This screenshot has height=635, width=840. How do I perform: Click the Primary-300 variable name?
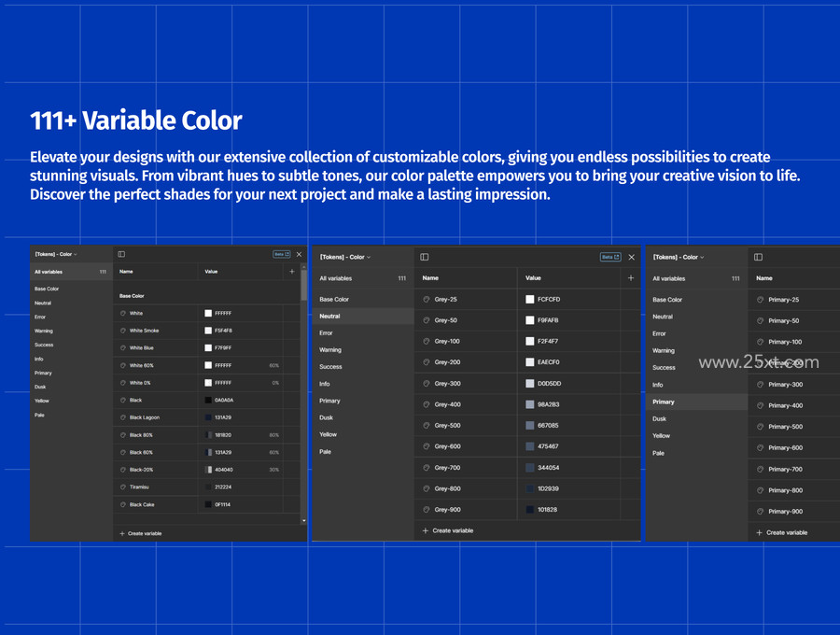[x=785, y=385]
